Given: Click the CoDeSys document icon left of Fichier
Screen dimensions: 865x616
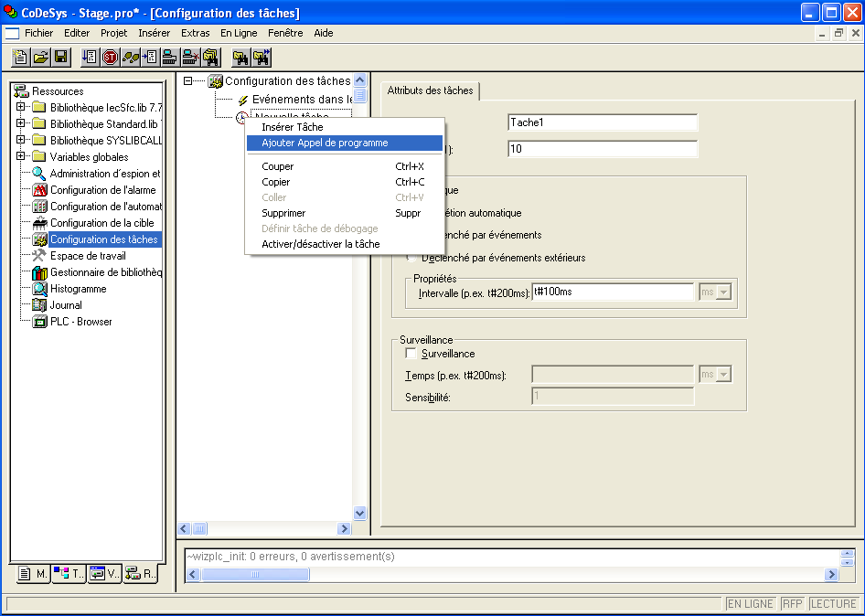Looking at the screenshot, I should pyautogui.click(x=12, y=33).
